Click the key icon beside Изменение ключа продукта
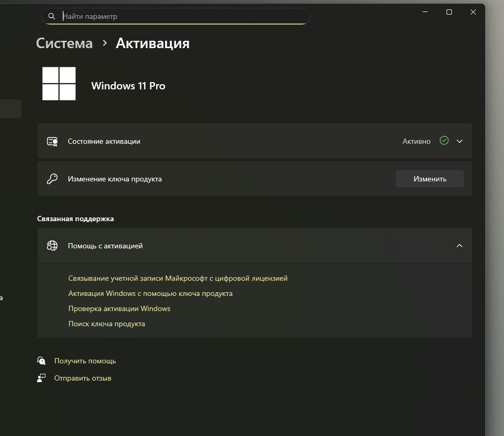Viewport: 504px width, 436px height. coord(52,179)
